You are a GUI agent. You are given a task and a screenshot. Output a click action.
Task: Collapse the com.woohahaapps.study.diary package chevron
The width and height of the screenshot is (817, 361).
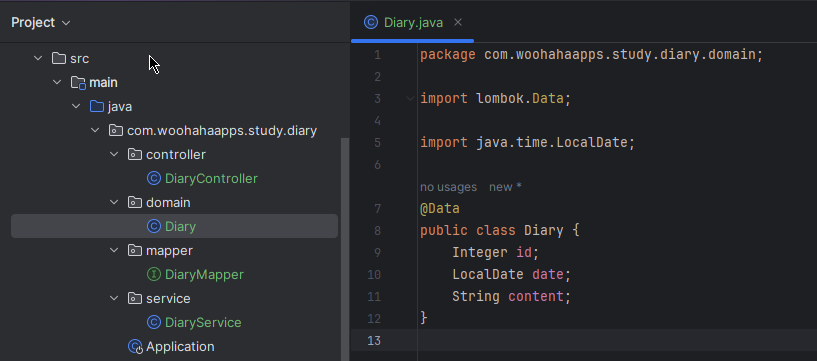(x=95, y=130)
